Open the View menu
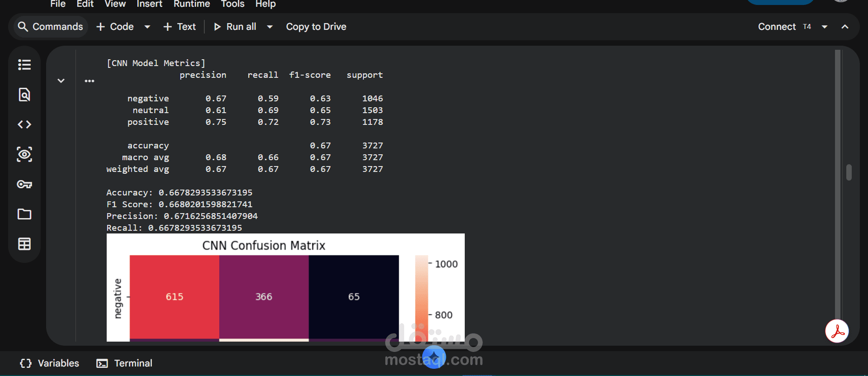This screenshot has height=376, width=868. pyautogui.click(x=115, y=4)
